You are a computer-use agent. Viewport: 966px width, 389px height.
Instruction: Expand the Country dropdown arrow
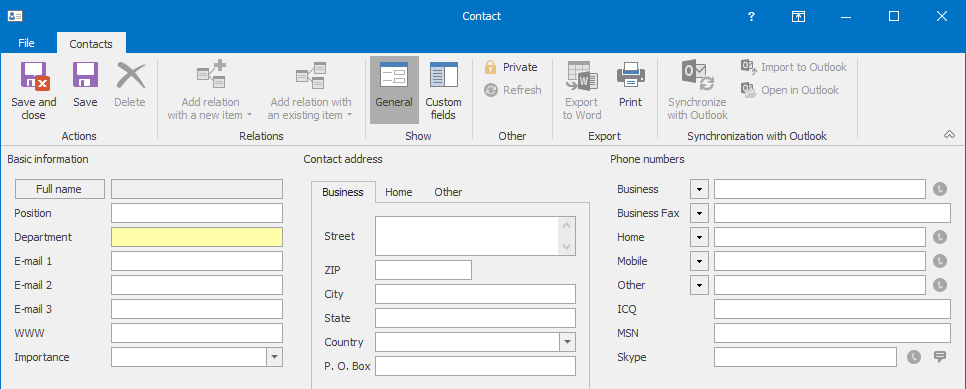pos(567,342)
